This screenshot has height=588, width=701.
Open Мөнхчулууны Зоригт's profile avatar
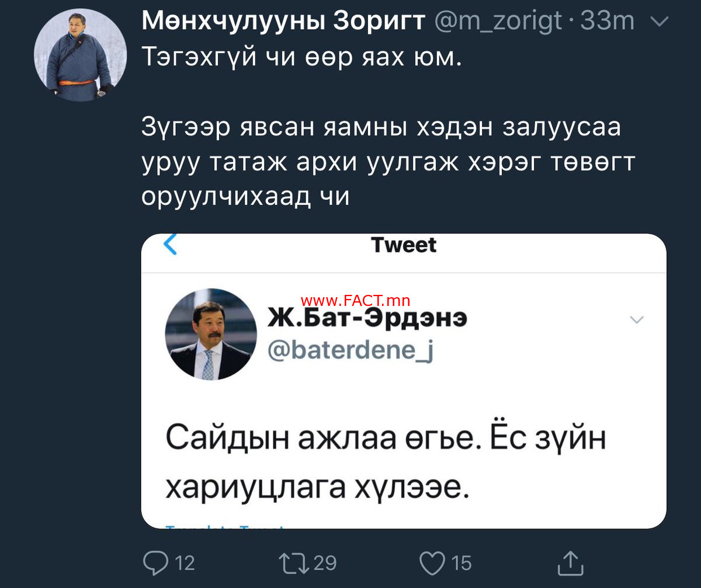79,56
